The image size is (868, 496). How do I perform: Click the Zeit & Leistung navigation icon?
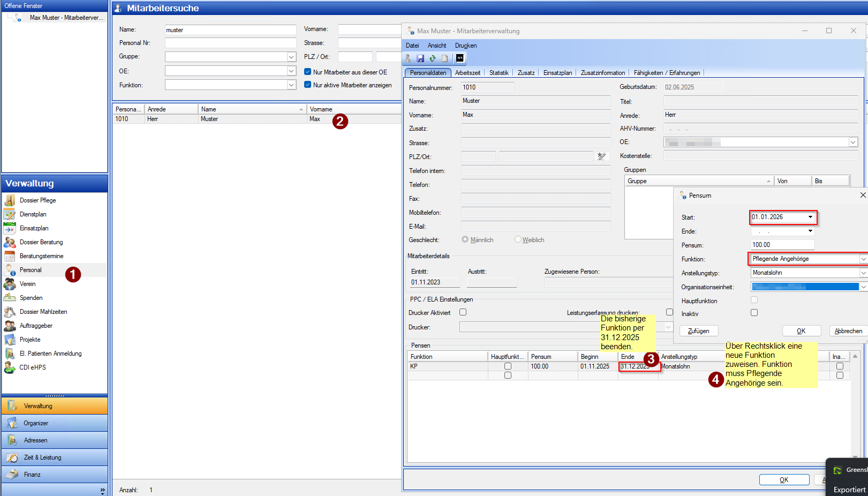click(x=12, y=457)
